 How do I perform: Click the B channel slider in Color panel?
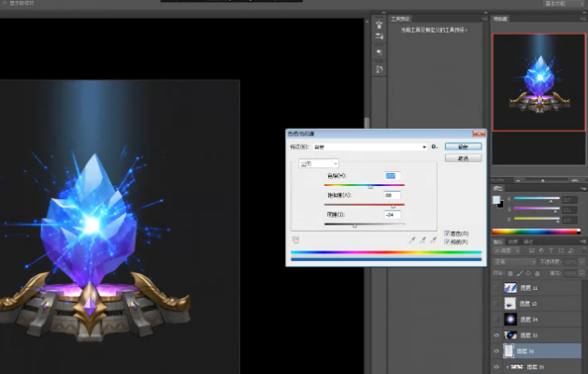pos(537,219)
